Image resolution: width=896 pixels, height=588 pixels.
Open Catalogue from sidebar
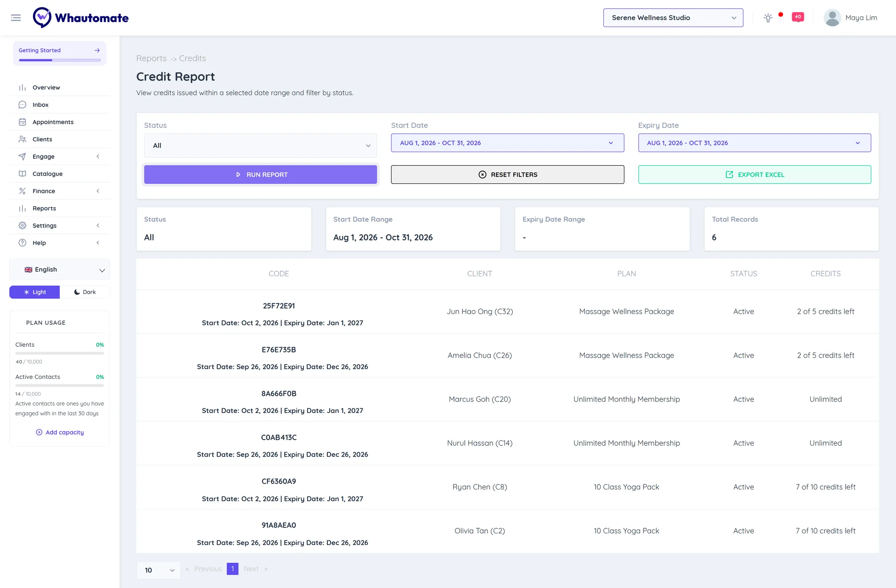pyautogui.click(x=48, y=174)
